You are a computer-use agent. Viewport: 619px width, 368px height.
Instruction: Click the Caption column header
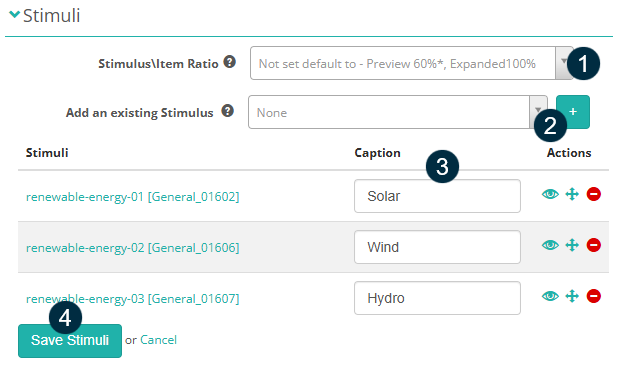coord(377,153)
